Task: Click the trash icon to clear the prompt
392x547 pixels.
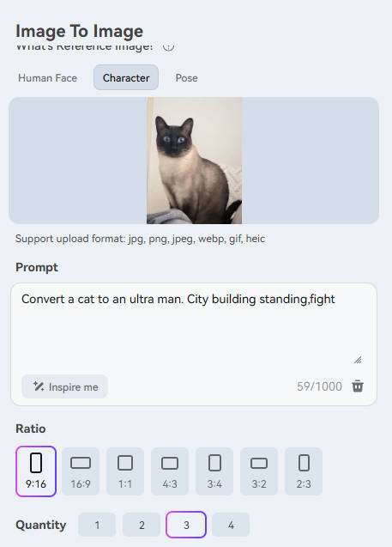Action: 358,386
